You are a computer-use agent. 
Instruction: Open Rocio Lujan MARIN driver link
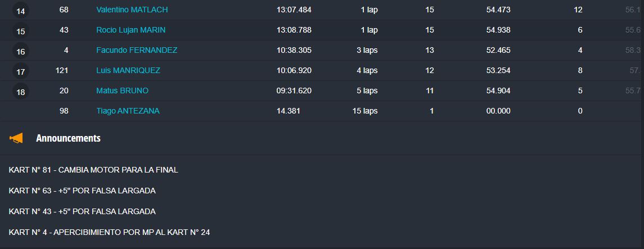[131, 30]
